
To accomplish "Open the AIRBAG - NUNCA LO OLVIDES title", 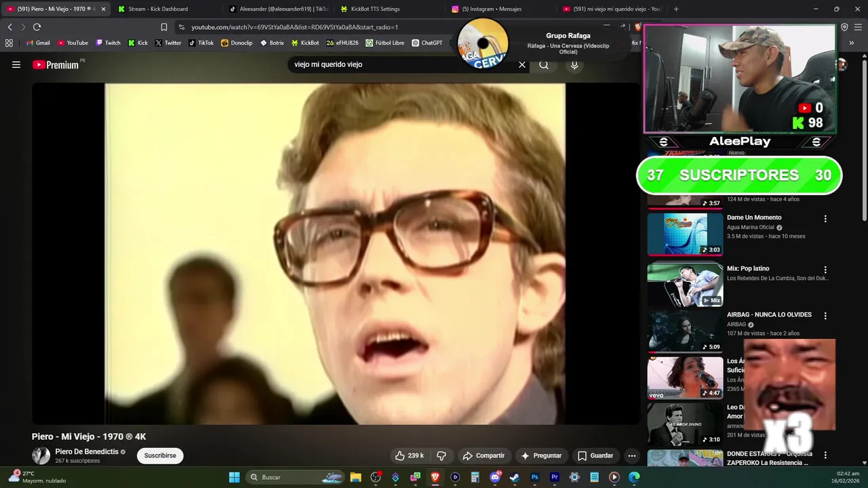I will (x=769, y=314).
